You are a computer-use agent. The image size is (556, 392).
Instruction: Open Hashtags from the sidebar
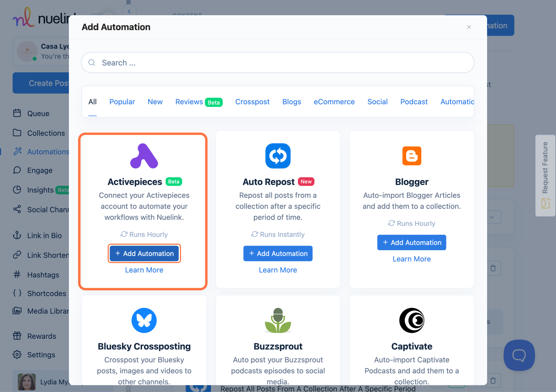[x=43, y=275]
